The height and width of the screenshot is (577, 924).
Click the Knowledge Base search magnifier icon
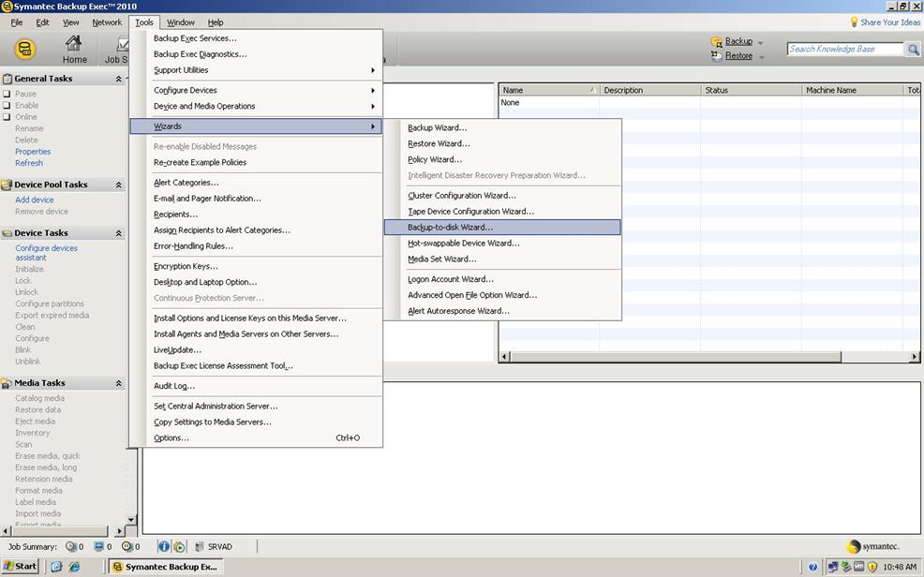pos(914,50)
